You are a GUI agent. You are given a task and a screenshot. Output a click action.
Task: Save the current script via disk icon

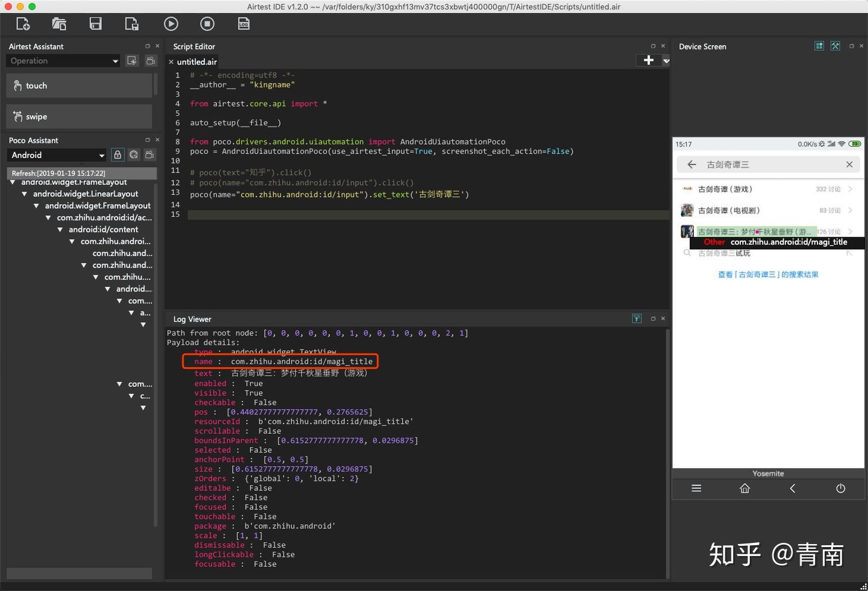pos(95,23)
